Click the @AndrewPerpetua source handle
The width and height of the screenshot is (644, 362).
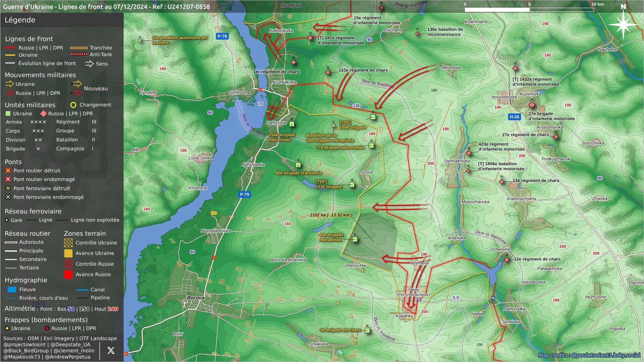tap(67, 357)
